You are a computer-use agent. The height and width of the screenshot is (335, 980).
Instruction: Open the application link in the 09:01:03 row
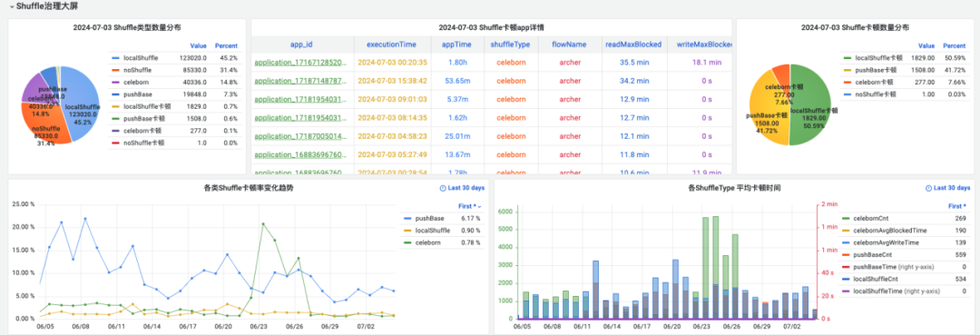coord(300,99)
